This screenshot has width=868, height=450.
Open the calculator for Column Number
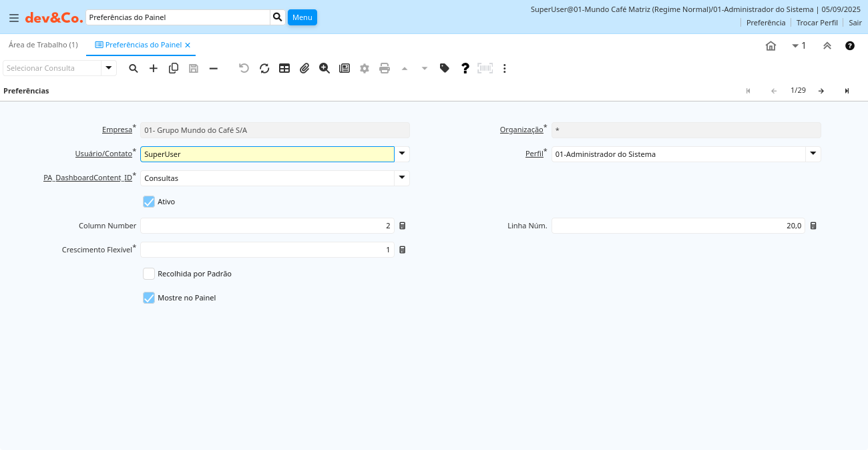point(403,226)
